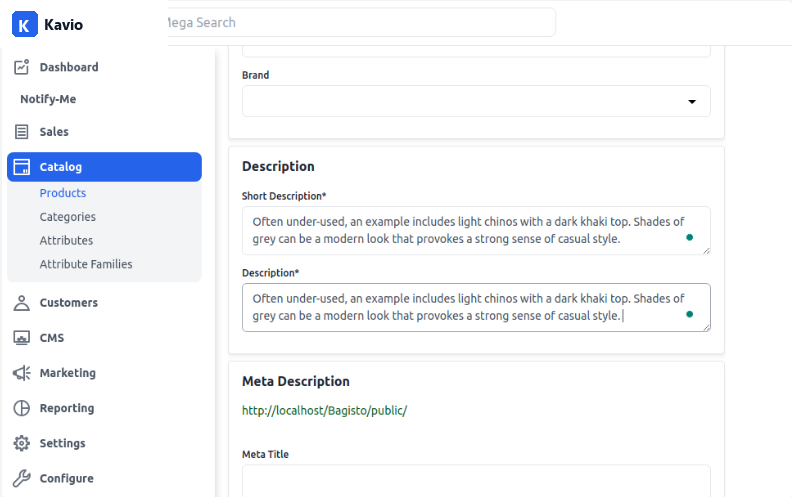The height and width of the screenshot is (497, 792).
Task: Click the Brand field label
Action: point(256,75)
